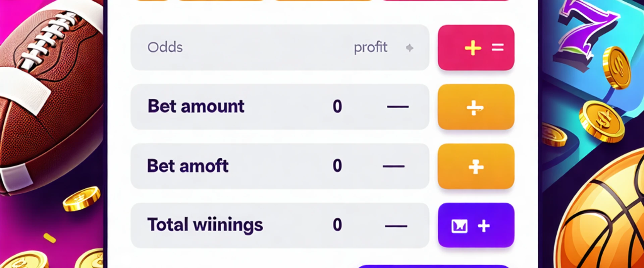This screenshot has width=644, height=268.
Task: Click the equals sign on the red button
Action: click(x=497, y=48)
